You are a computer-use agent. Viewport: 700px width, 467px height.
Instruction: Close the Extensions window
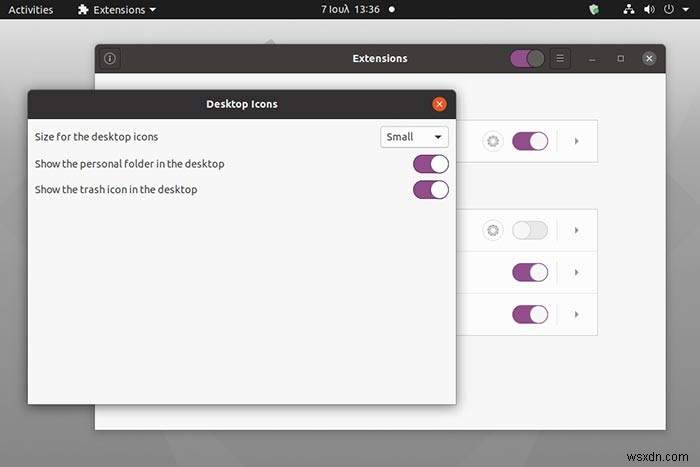[649, 58]
